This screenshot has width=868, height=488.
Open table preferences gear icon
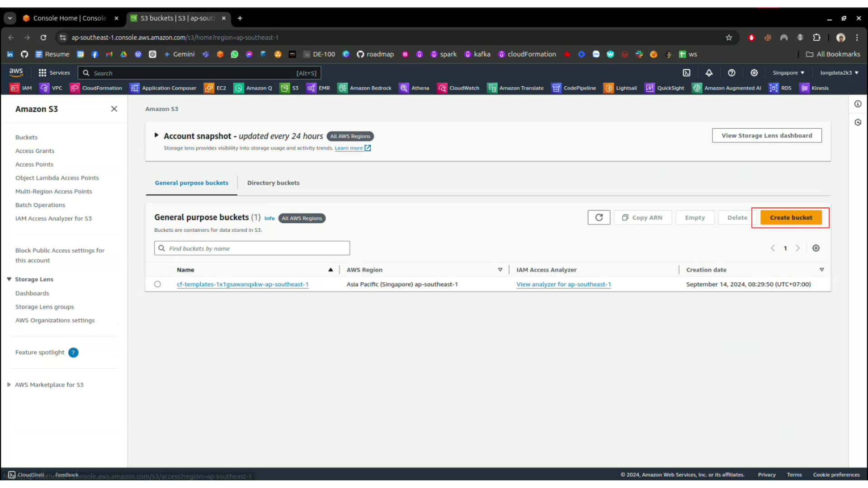(x=816, y=248)
